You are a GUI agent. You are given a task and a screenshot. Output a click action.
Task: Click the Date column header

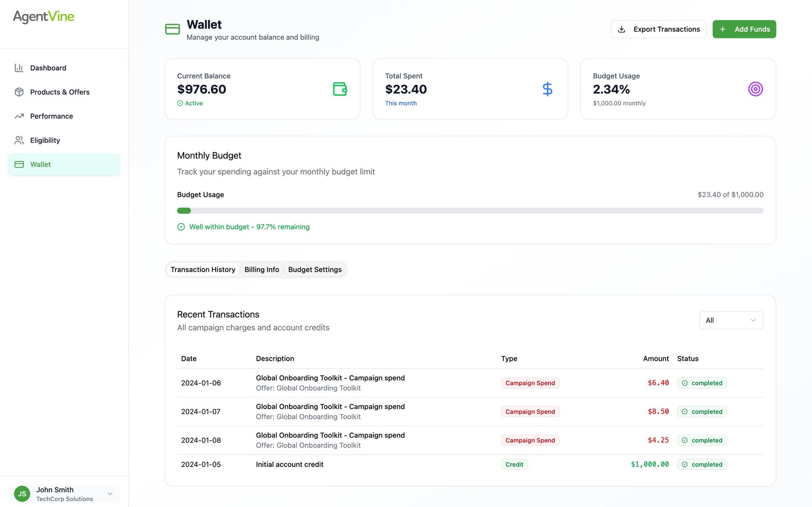[x=189, y=358]
